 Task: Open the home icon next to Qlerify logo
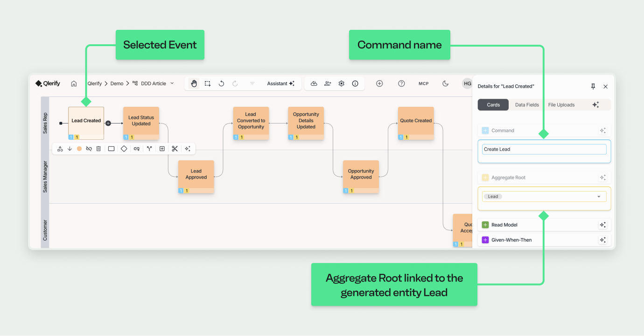[x=74, y=83]
